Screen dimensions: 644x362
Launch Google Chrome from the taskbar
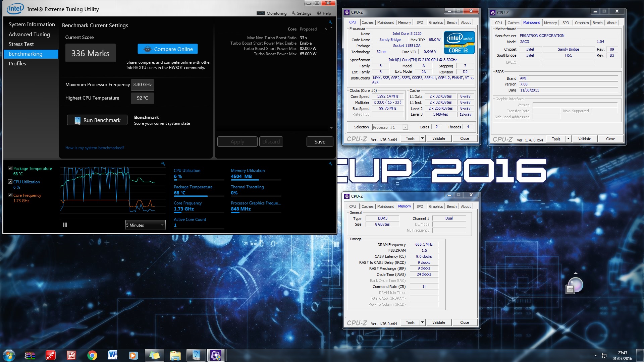[x=92, y=355]
